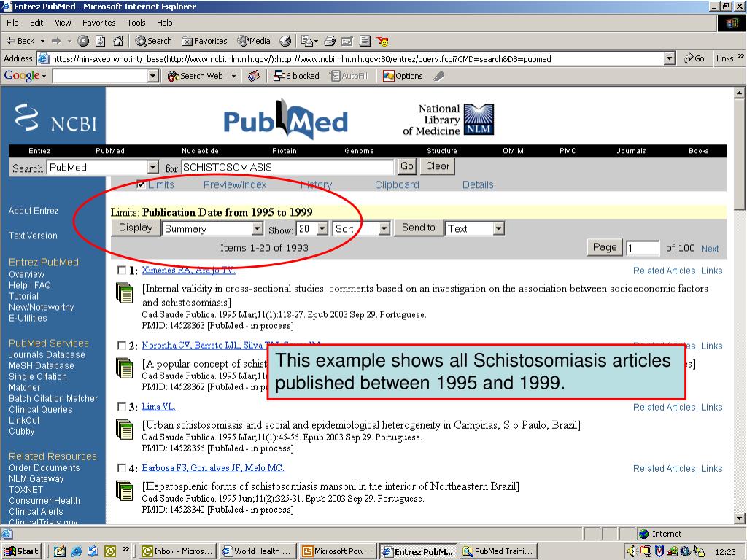Check the box for article 2

(122, 345)
